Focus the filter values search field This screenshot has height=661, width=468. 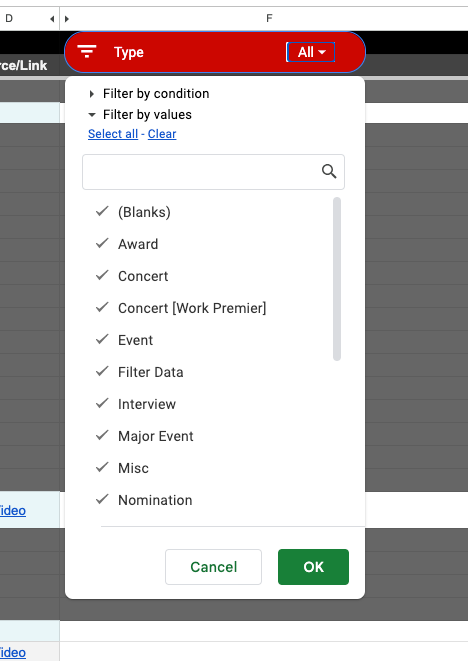(x=202, y=172)
